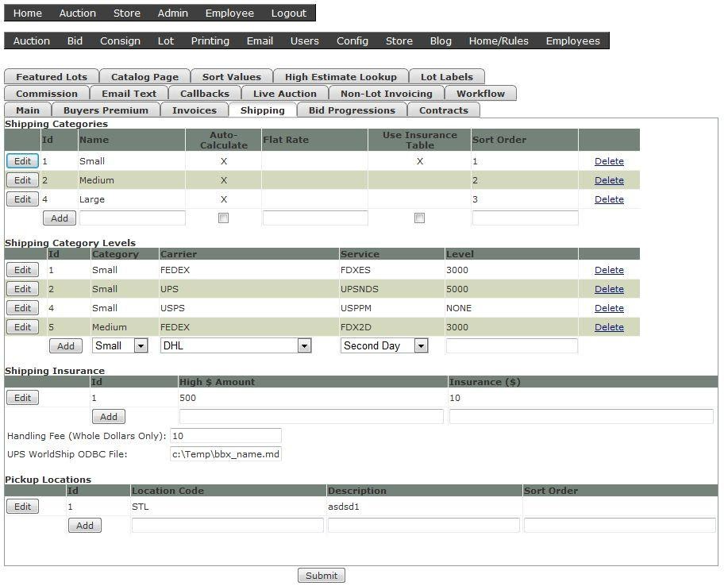Open the Carrier dropdown showing DHL

pos(236,345)
